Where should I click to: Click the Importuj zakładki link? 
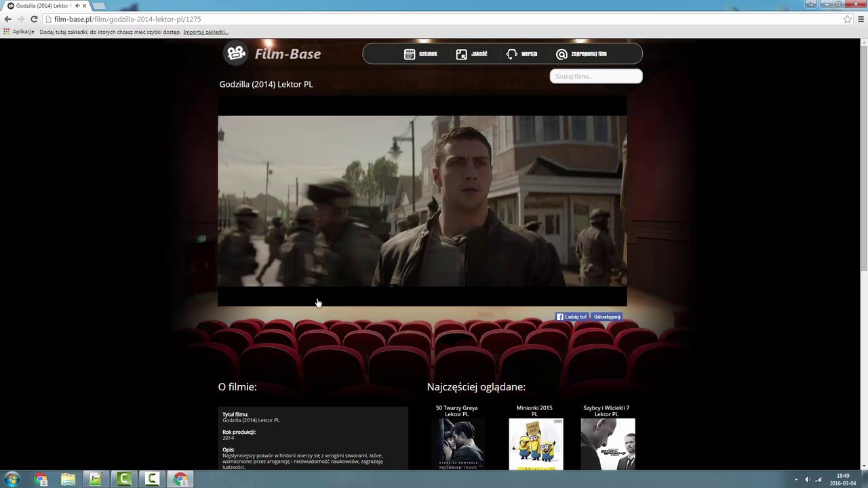coord(205,32)
